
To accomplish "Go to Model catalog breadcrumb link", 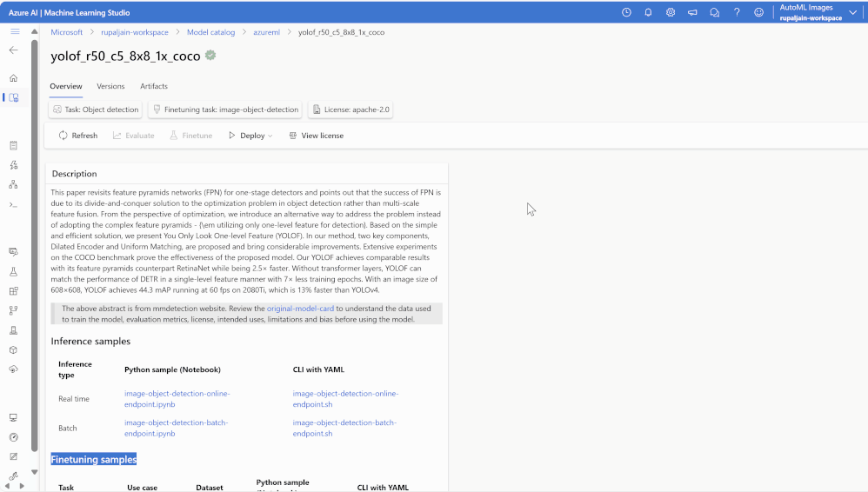I will tap(210, 32).
